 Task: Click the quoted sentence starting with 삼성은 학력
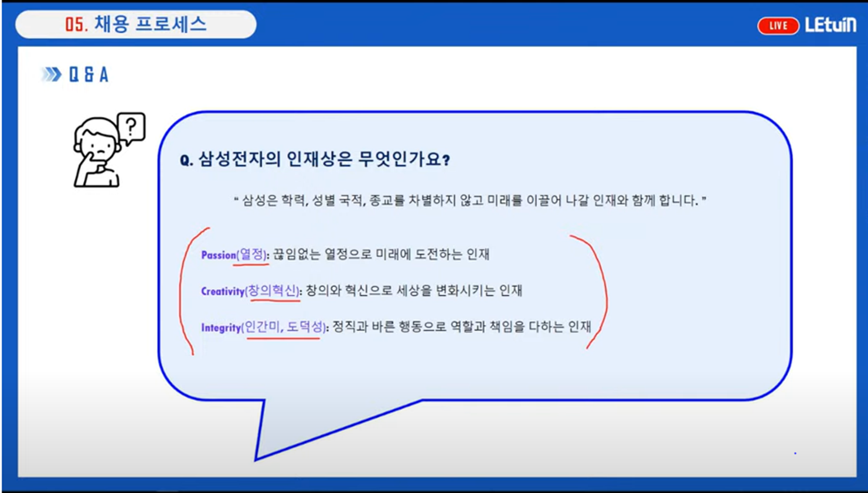[x=469, y=200]
